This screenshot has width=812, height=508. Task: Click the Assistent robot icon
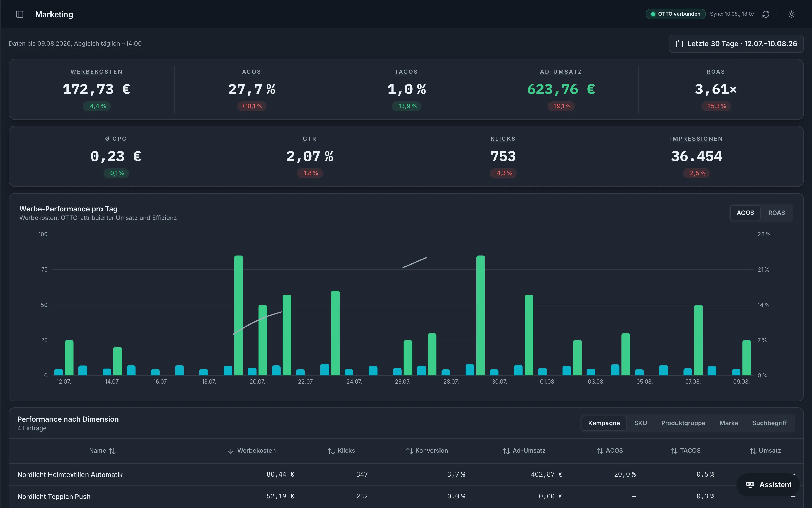click(750, 484)
